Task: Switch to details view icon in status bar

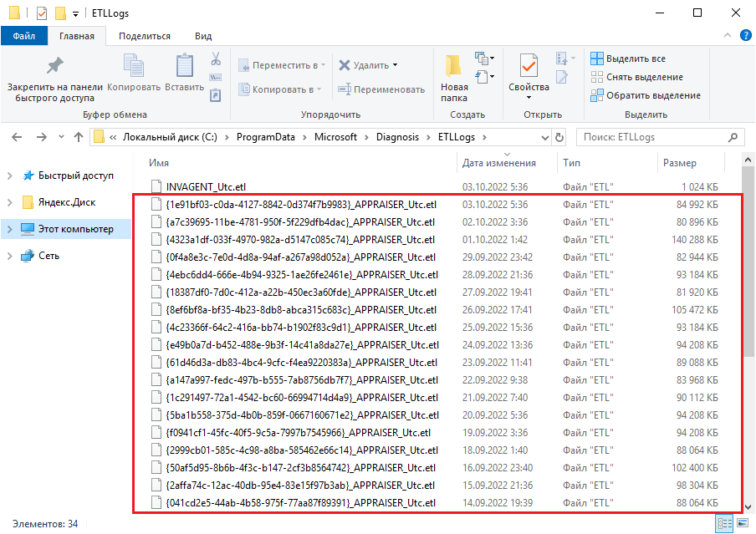Action: pyautogui.click(x=724, y=524)
